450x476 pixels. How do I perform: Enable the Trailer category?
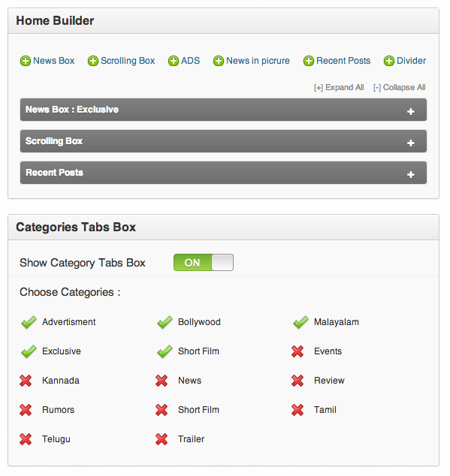[x=162, y=439]
